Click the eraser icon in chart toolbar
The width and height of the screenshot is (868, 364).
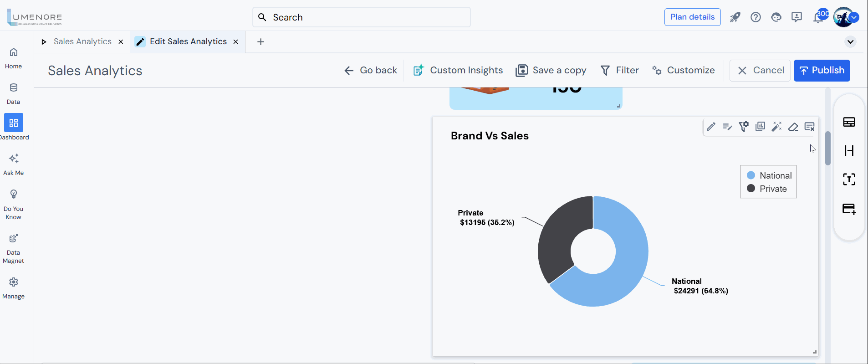point(793,127)
